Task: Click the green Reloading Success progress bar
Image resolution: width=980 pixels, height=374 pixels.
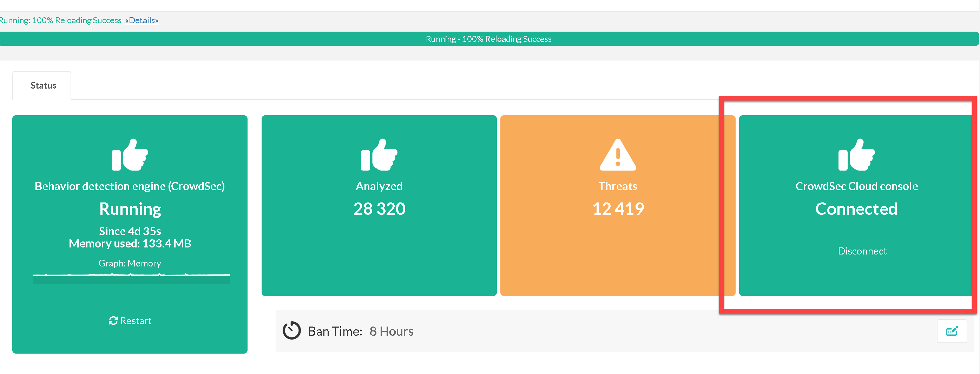Action: [x=488, y=39]
